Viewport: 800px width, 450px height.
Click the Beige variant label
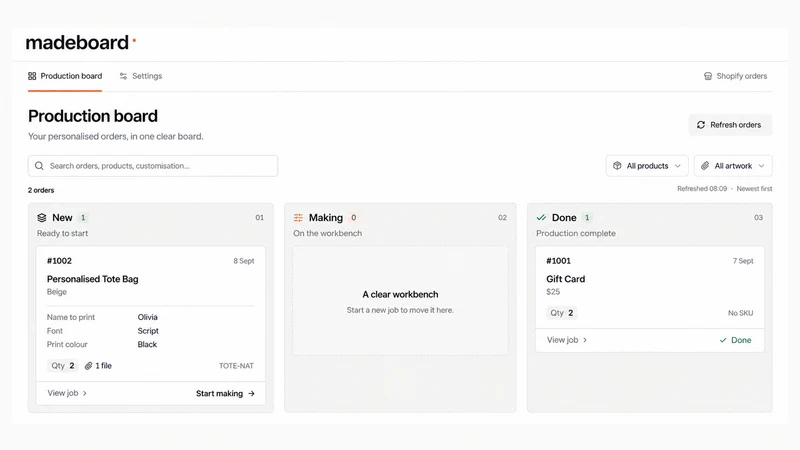click(x=57, y=292)
